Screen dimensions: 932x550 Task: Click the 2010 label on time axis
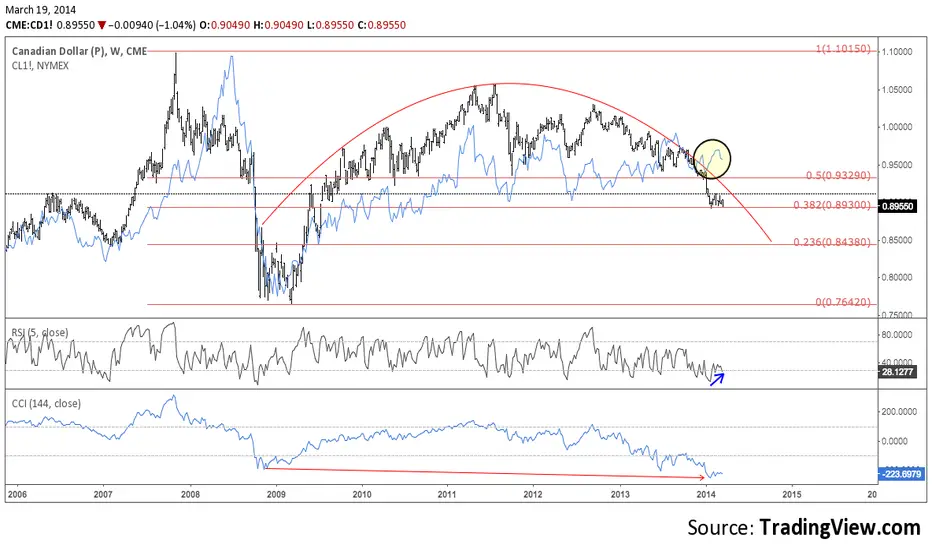pos(362,494)
